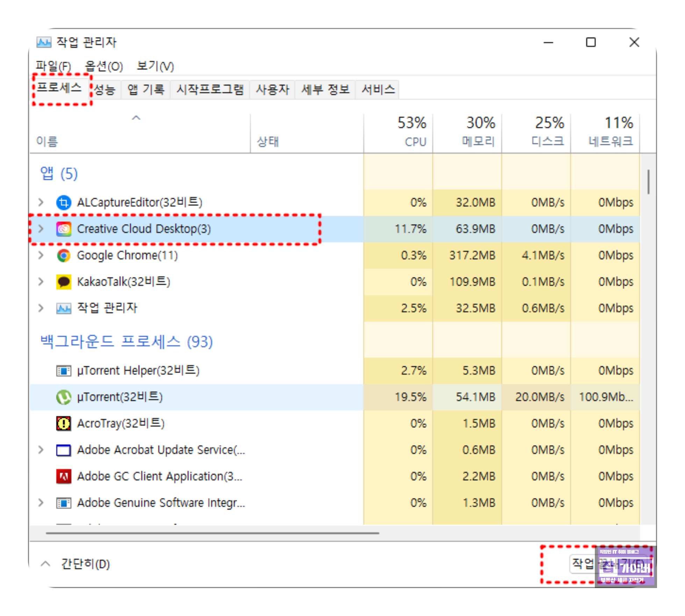
Task: Click the KakaoTalk process icon
Action: [64, 282]
